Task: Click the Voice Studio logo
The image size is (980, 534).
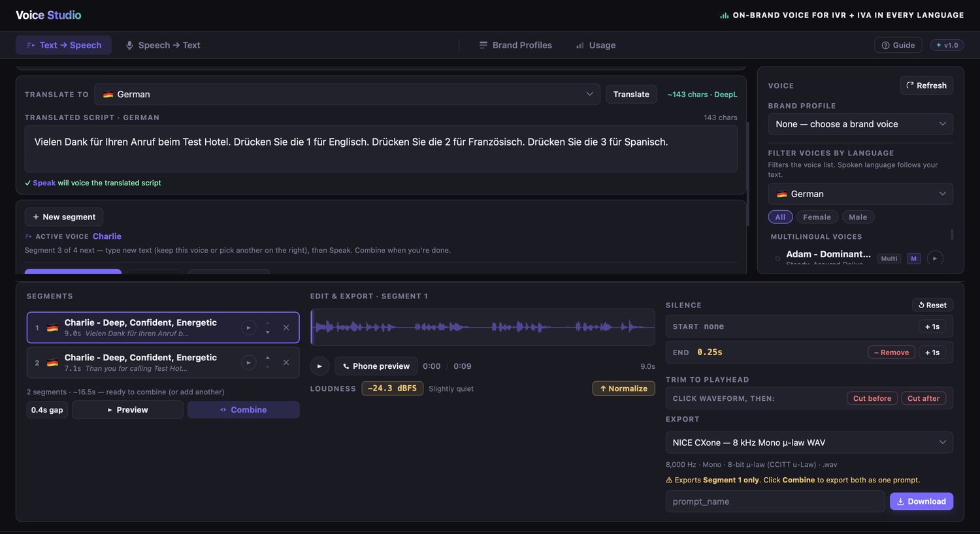Action: point(49,15)
